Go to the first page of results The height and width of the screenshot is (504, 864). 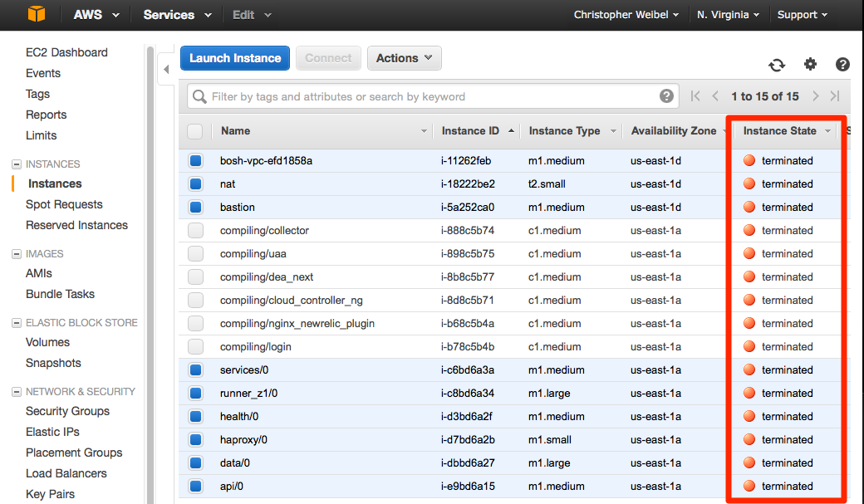click(695, 96)
